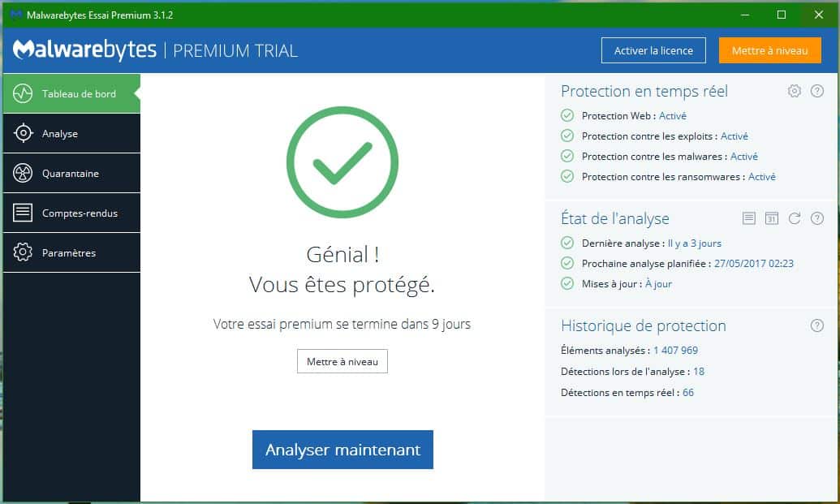Open real-time protection settings gear
The height and width of the screenshot is (504, 840).
pos(795,91)
